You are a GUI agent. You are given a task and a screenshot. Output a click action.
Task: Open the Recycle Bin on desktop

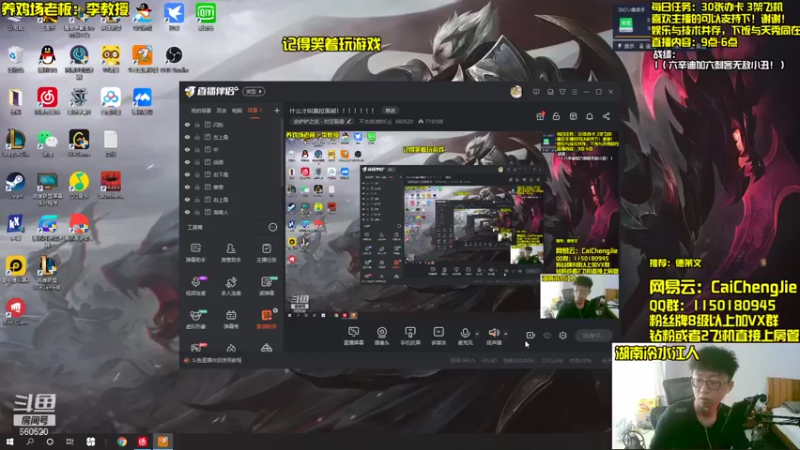pyautogui.click(x=15, y=59)
